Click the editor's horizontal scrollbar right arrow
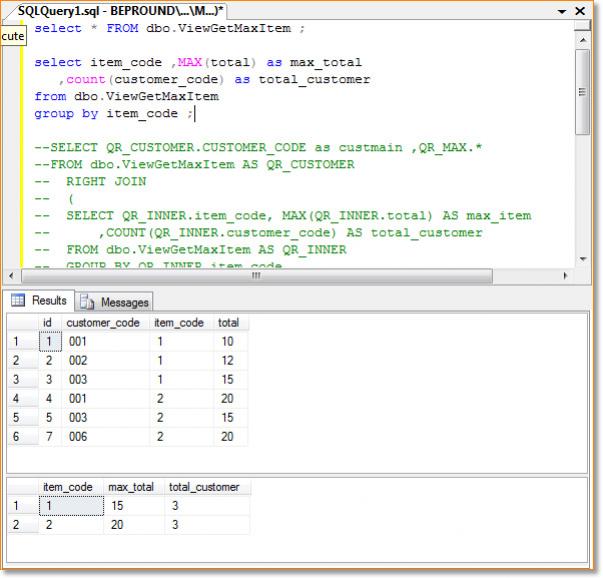The image size is (603, 579). pos(567,275)
